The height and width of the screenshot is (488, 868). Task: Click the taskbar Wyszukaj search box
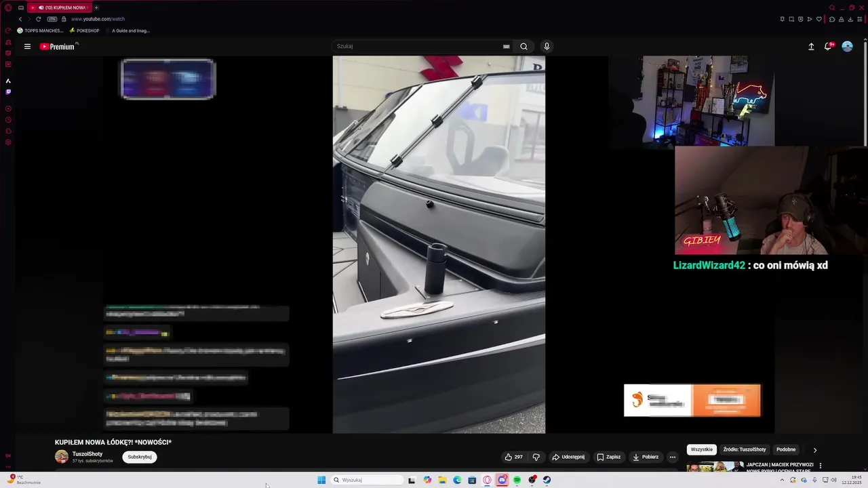(x=367, y=480)
